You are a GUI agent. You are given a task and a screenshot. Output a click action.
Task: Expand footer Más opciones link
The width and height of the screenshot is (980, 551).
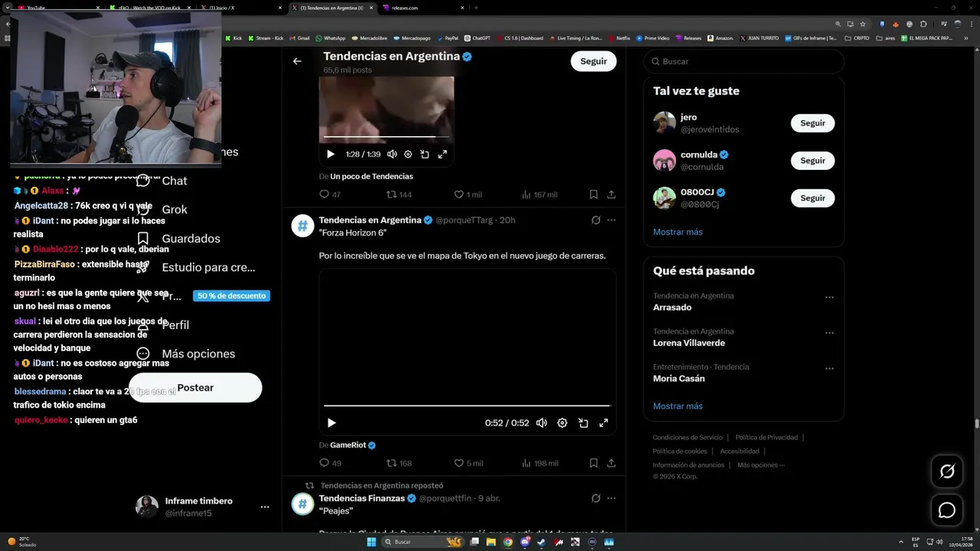tap(761, 465)
